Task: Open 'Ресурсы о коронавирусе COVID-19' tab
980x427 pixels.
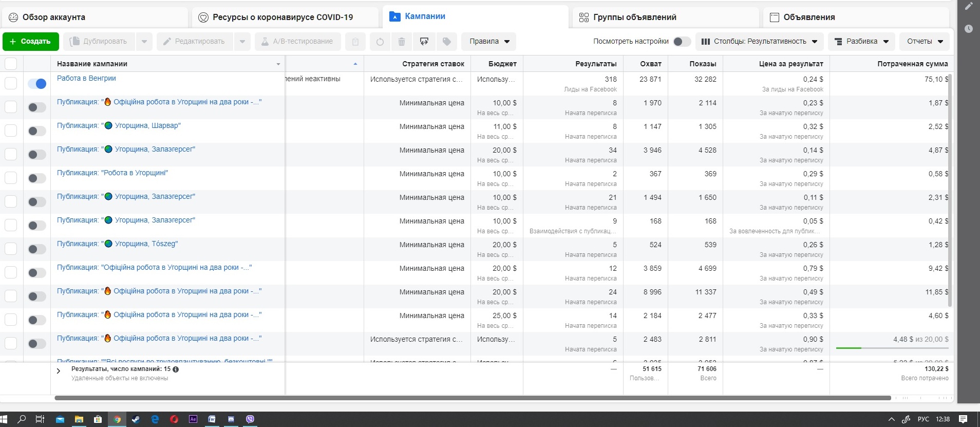Action: pos(285,17)
